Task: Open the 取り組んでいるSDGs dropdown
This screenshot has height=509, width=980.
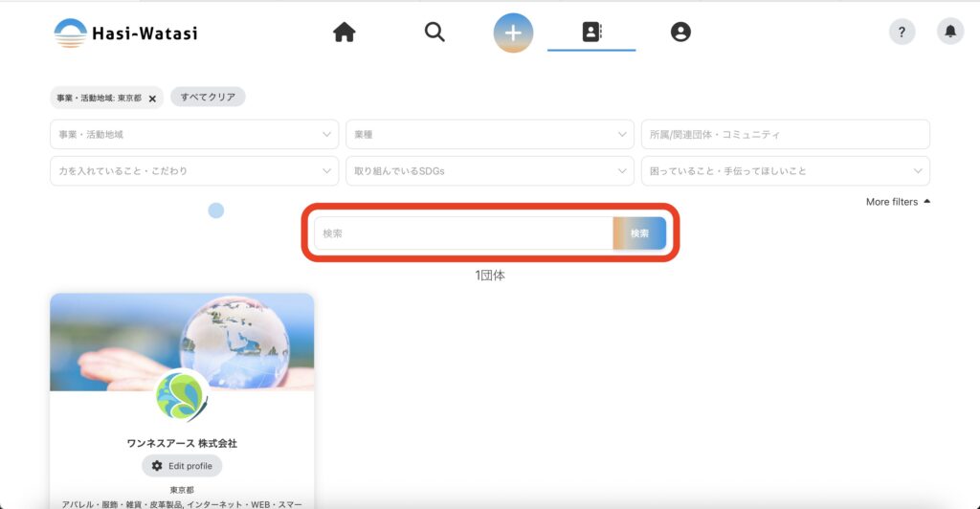Action: pos(489,171)
